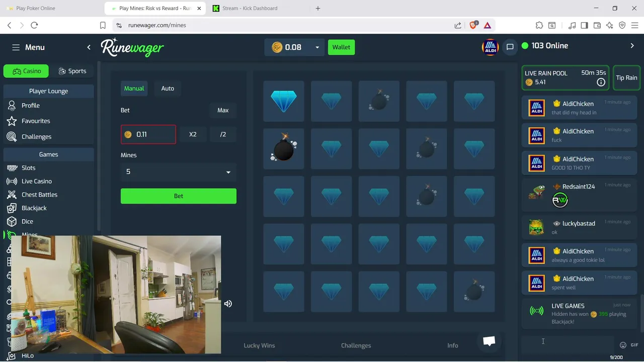Click the bet amount input field
Image resolution: width=644 pixels, height=362 pixels.
click(148, 134)
